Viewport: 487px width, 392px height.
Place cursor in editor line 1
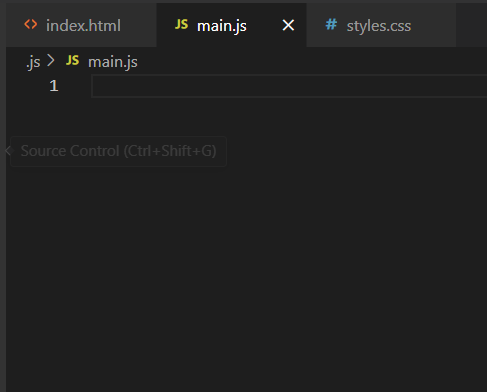[289, 86]
